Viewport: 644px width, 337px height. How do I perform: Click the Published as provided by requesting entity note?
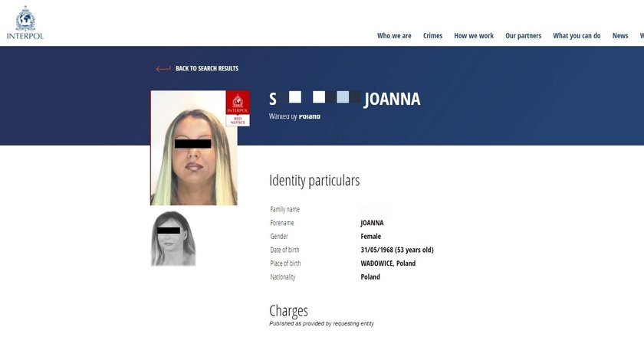(x=321, y=323)
